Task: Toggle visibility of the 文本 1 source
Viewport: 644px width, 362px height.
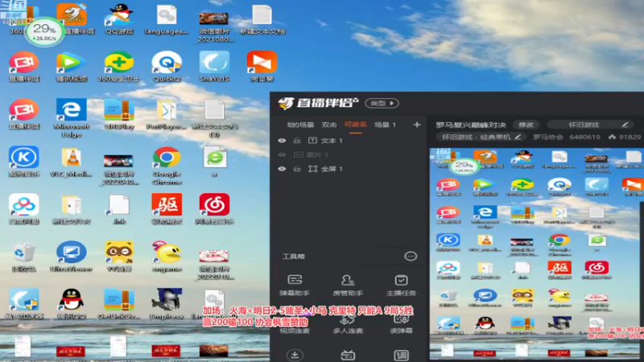Action: click(282, 140)
